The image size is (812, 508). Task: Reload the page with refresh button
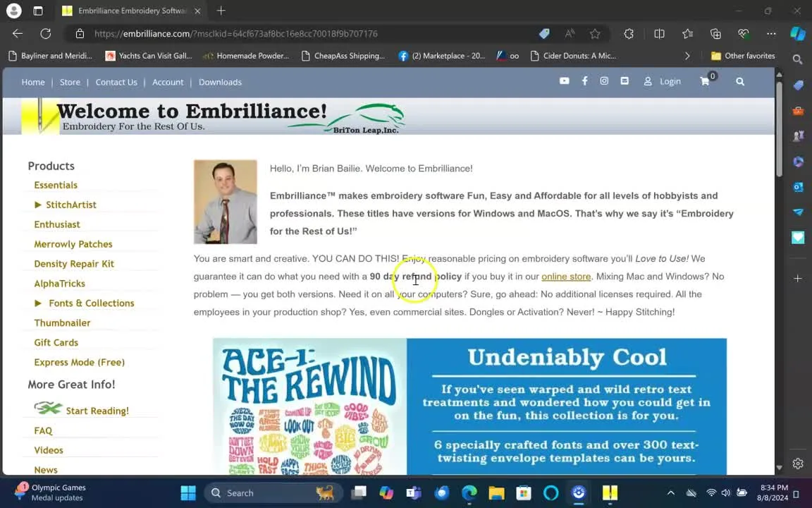click(x=46, y=34)
